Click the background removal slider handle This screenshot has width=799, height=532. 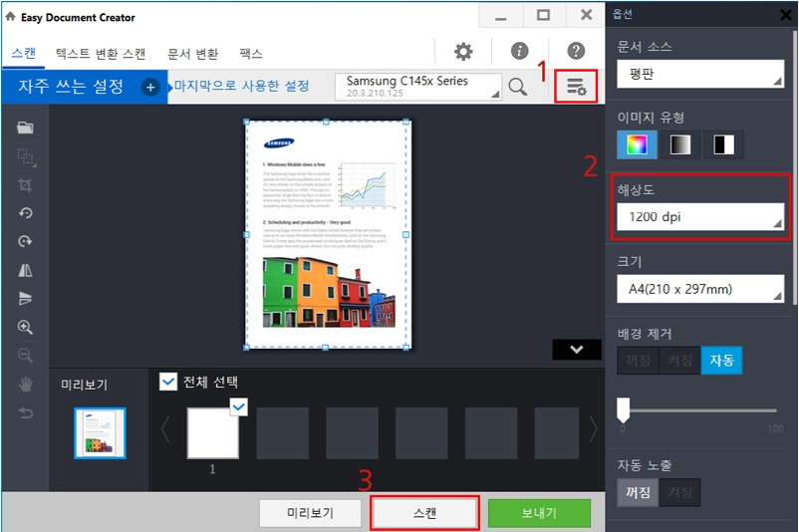pyautogui.click(x=623, y=409)
